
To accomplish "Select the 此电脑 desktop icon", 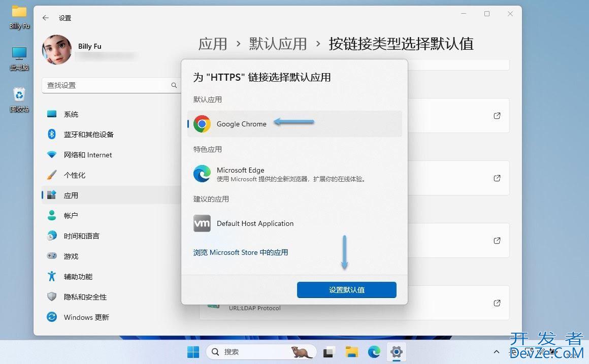I will (19, 59).
